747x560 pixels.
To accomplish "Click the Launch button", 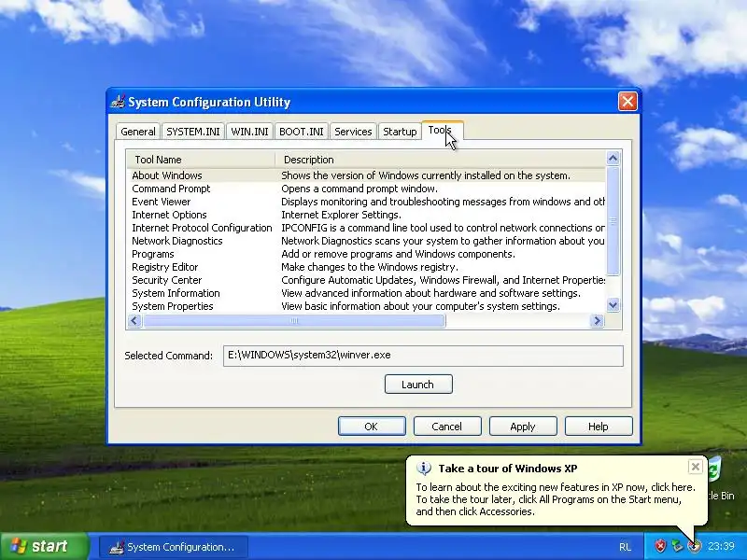I will (x=418, y=385).
